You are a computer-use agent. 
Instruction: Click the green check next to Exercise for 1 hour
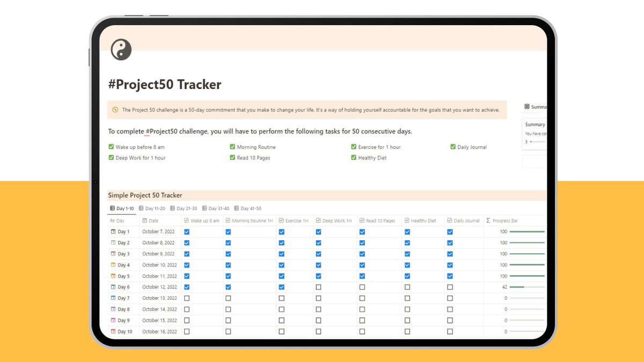(x=354, y=147)
